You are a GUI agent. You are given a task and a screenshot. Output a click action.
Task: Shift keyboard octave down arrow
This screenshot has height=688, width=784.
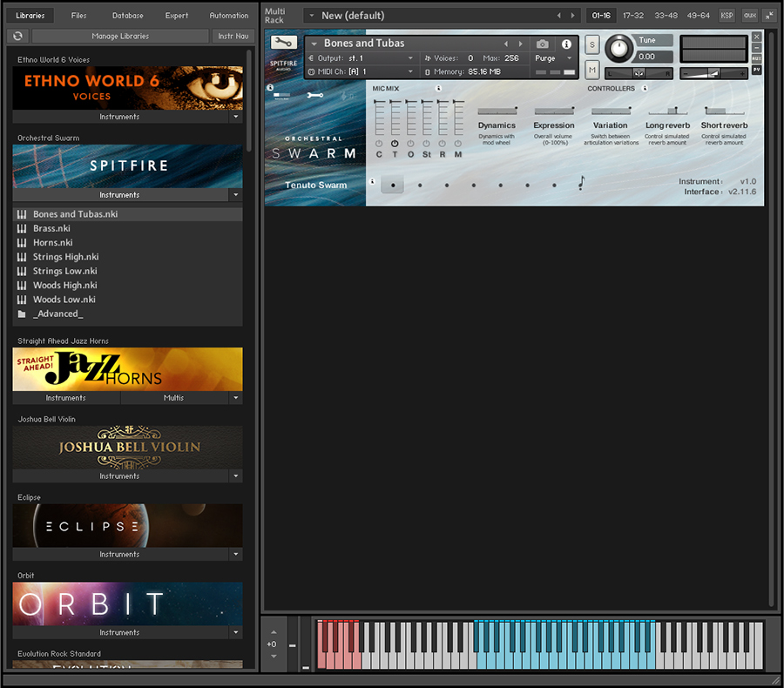(x=274, y=656)
